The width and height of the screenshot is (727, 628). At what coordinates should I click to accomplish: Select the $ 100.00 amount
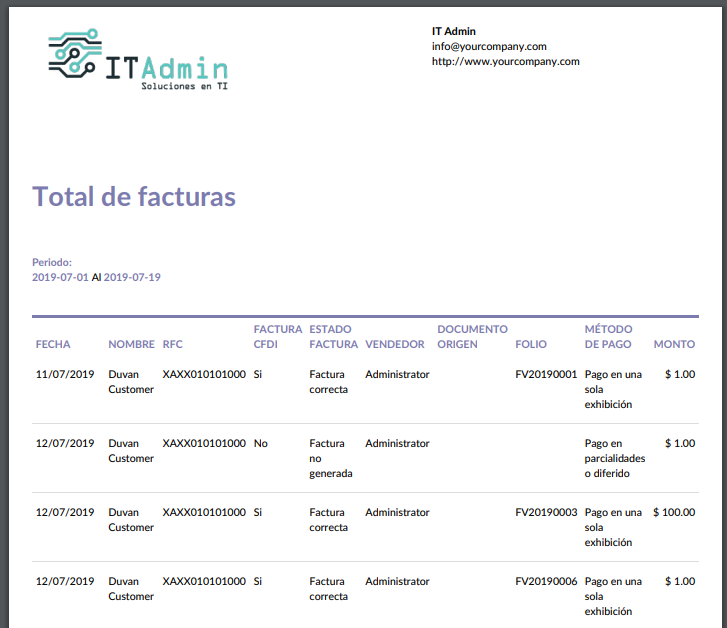(x=673, y=512)
